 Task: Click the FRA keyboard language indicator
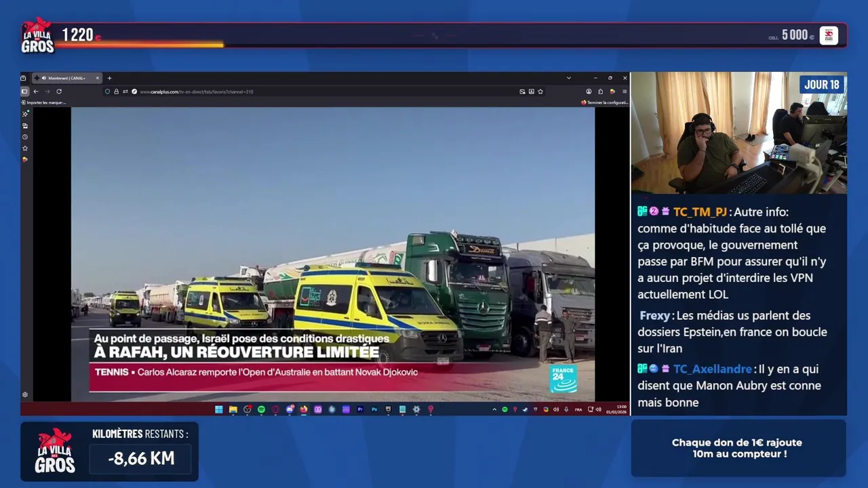pos(578,409)
